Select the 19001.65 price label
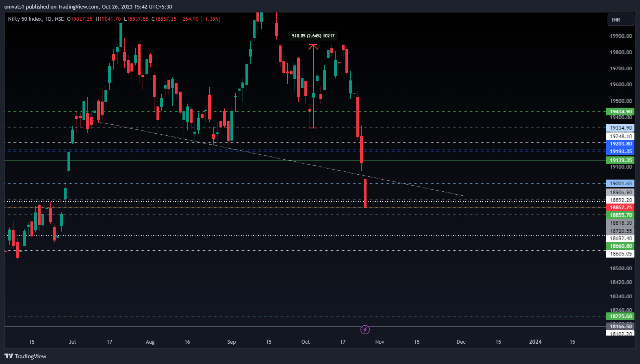 pos(620,184)
